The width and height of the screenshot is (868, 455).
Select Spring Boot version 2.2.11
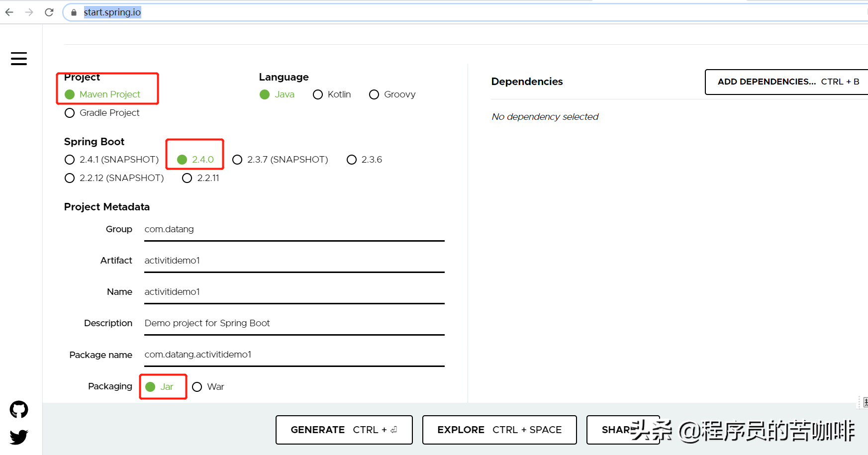201,178
